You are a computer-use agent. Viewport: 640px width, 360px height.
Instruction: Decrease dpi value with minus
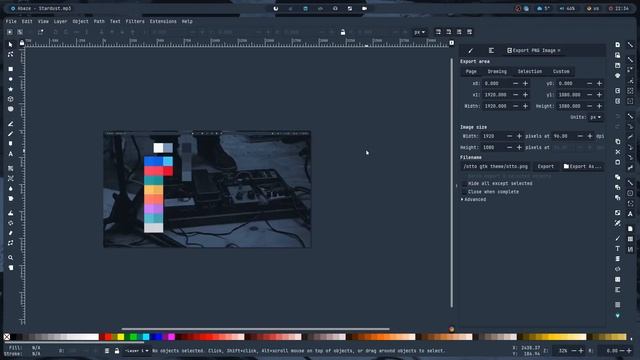pyautogui.click(x=580, y=136)
